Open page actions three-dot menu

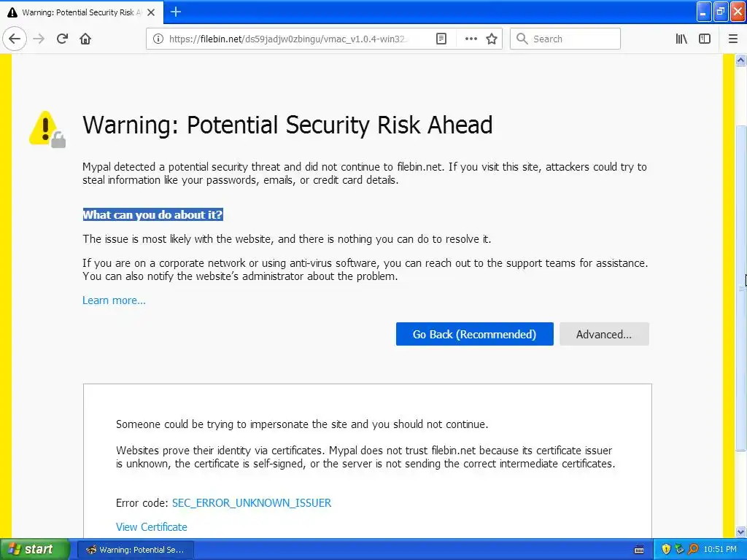point(471,39)
